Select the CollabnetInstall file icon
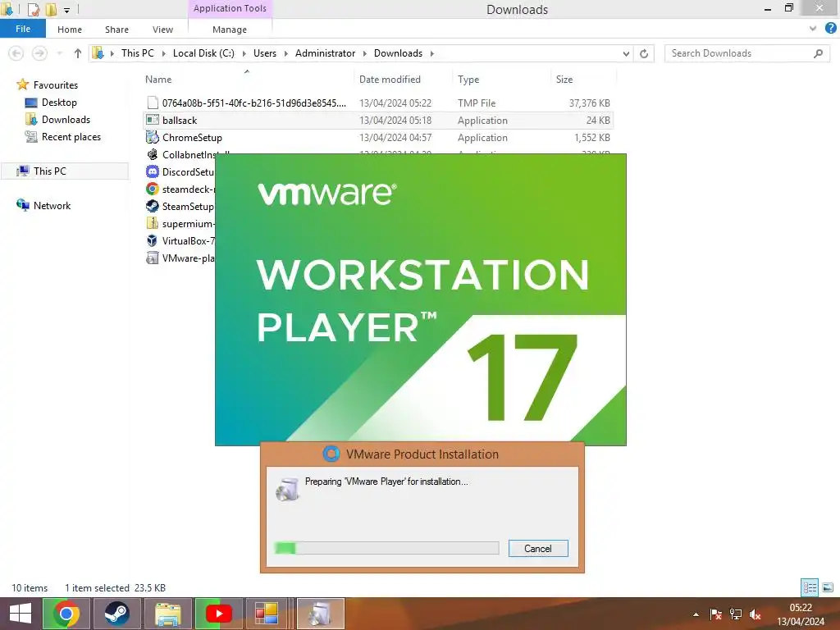The image size is (840, 630). pyautogui.click(x=153, y=154)
